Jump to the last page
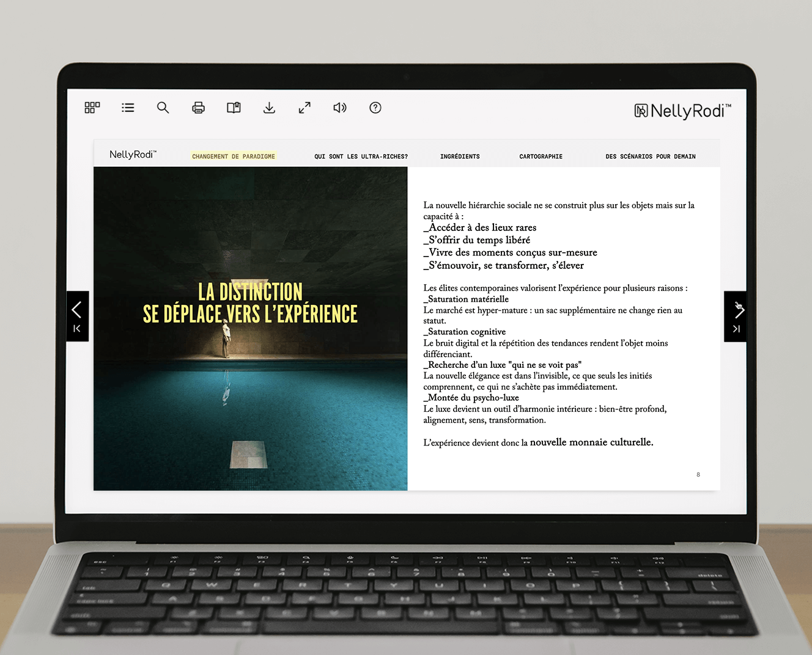The height and width of the screenshot is (655, 812). click(x=736, y=329)
